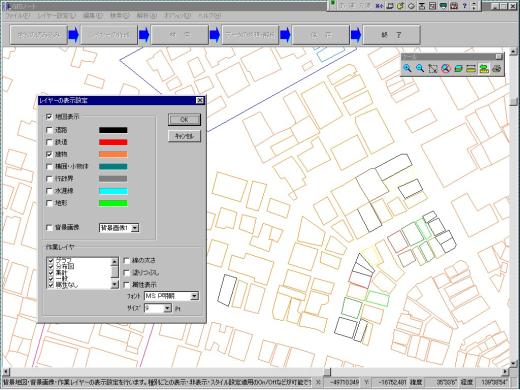This screenshot has width=520, height=390.
Task: Click the map horizontal scrollbar left arrow
Action: [x=6, y=371]
